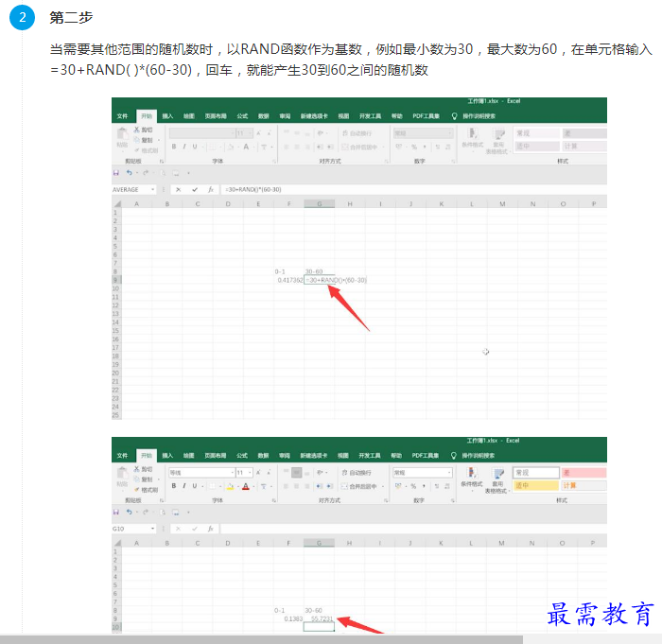Open number format dropdown (常规) in second screenshot
Viewport: 662px width, 644px height.
tap(449, 473)
